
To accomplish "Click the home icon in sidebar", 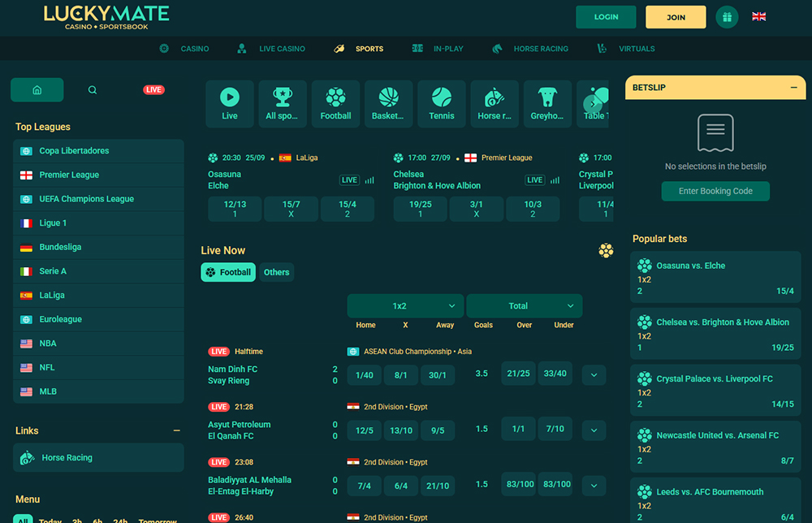I will coord(37,90).
